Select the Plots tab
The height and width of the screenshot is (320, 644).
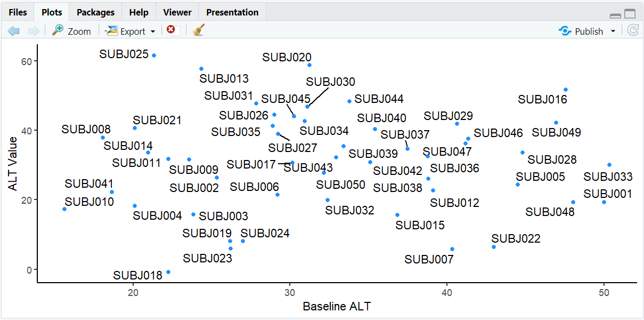pos(52,12)
